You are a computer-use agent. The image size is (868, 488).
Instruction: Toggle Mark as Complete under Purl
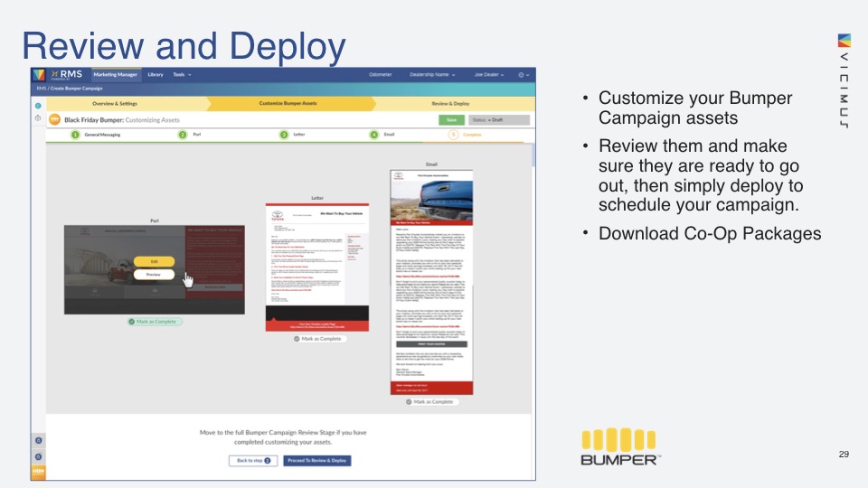[155, 322]
